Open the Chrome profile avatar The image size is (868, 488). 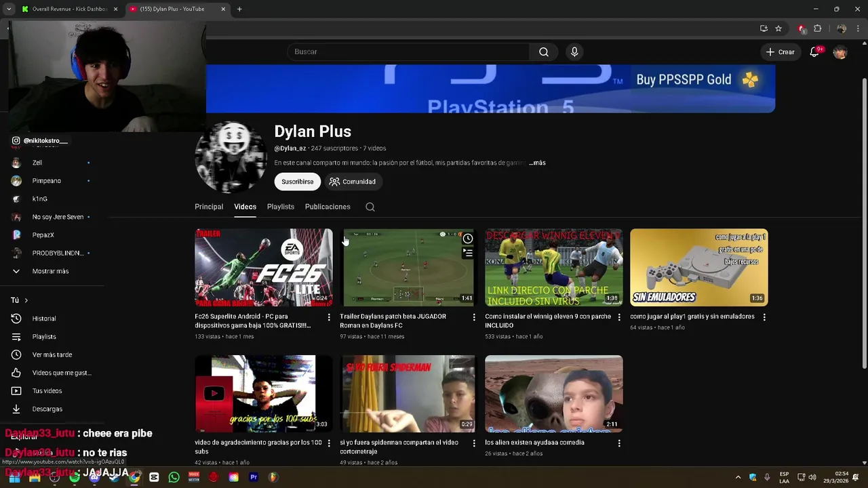842,28
